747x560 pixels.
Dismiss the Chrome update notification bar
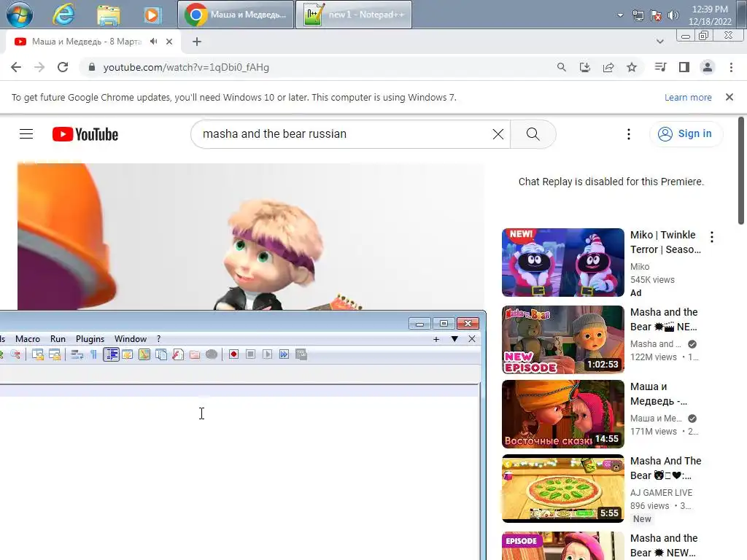[729, 97]
